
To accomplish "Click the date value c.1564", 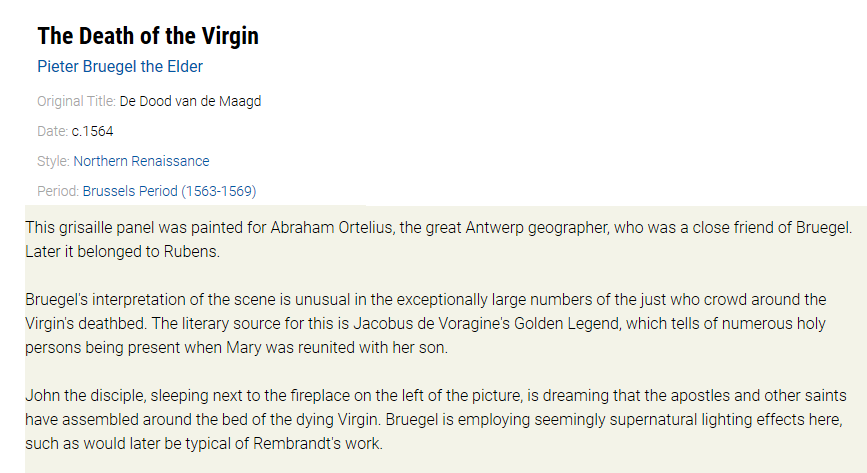I will click(92, 131).
